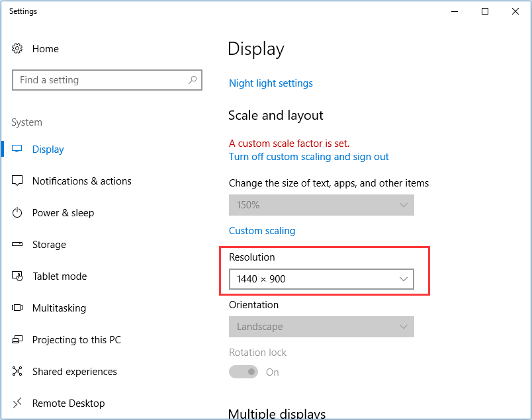
Task: Click the Power & sleep icon
Action: 17,213
